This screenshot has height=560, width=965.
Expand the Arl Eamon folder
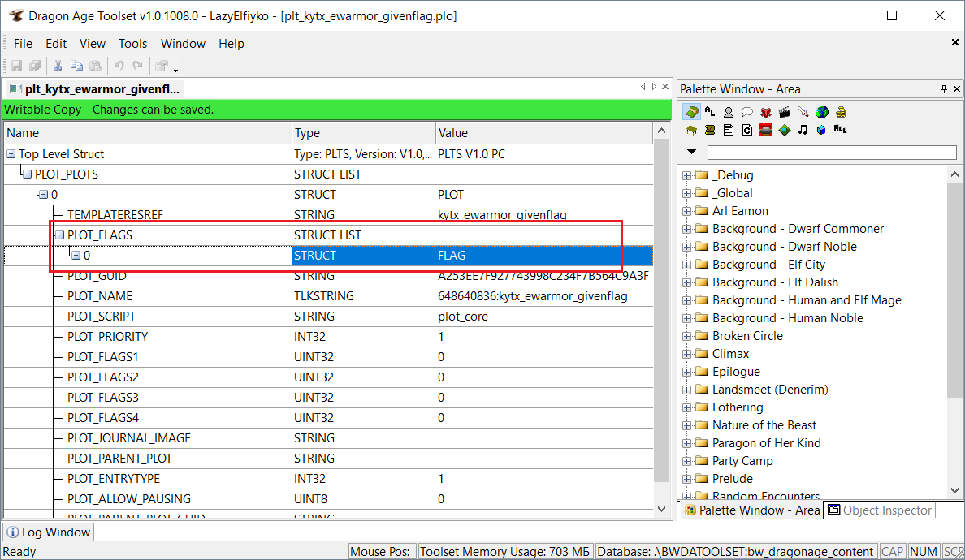[x=687, y=211]
